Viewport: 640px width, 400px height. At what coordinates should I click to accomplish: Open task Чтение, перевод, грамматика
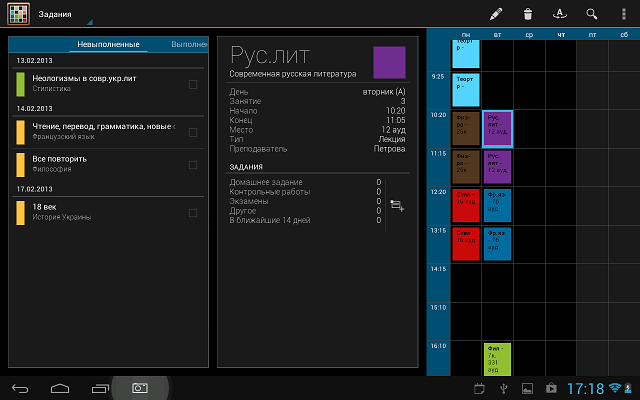(108, 132)
